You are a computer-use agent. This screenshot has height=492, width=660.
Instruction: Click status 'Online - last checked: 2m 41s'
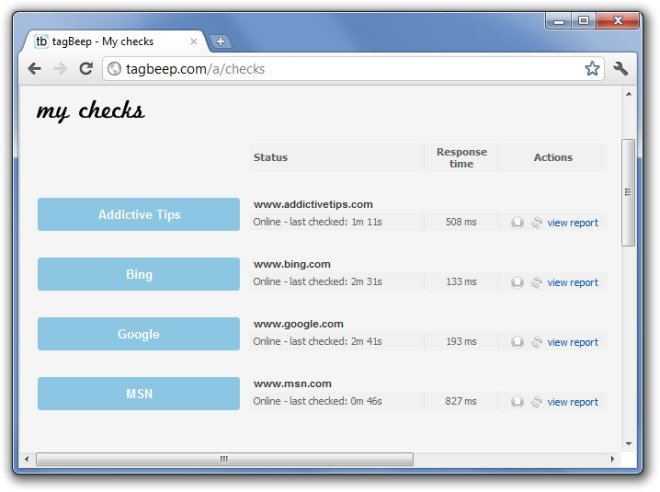point(318,341)
